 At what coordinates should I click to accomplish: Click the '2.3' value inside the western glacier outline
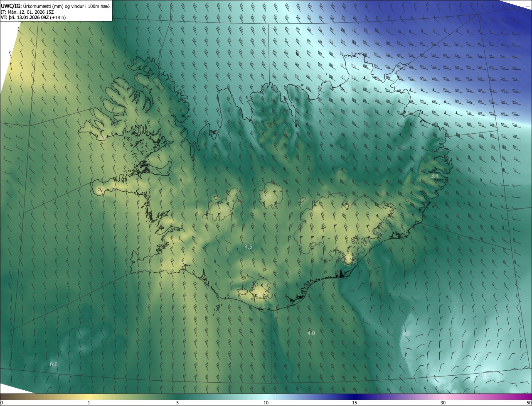click(224, 209)
